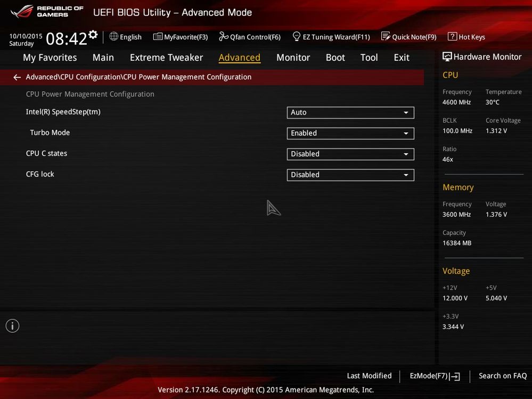
Task: Open the MyFavorite(F3) list icon
Action: coord(158,36)
